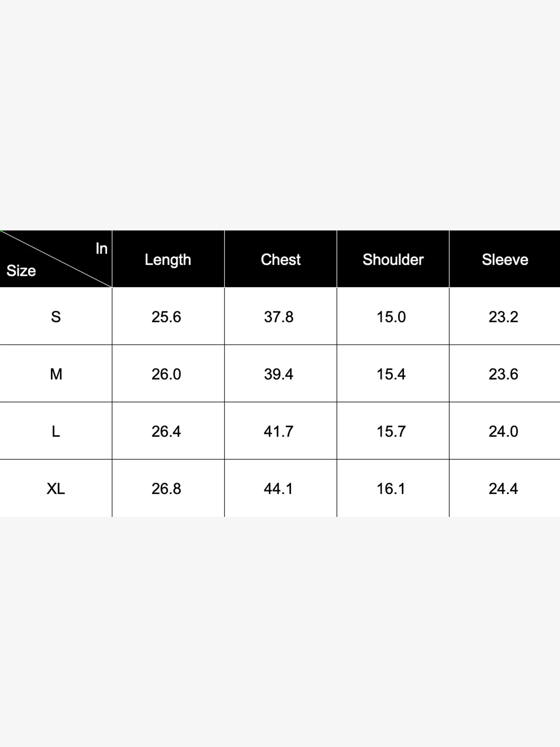Image resolution: width=560 pixels, height=747 pixels.
Task: Click the 15.7 shoulder value
Action: pos(391,431)
